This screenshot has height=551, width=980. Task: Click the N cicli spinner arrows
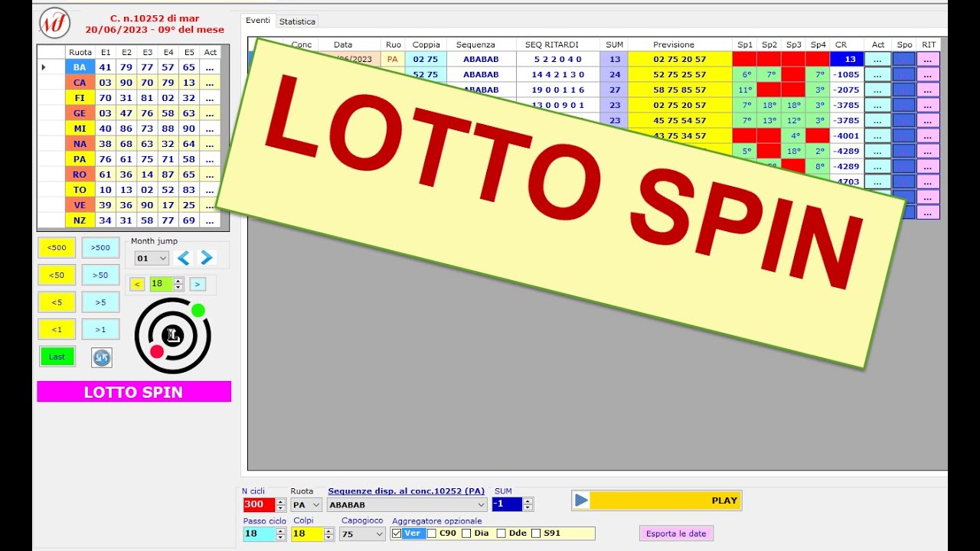[x=280, y=505]
